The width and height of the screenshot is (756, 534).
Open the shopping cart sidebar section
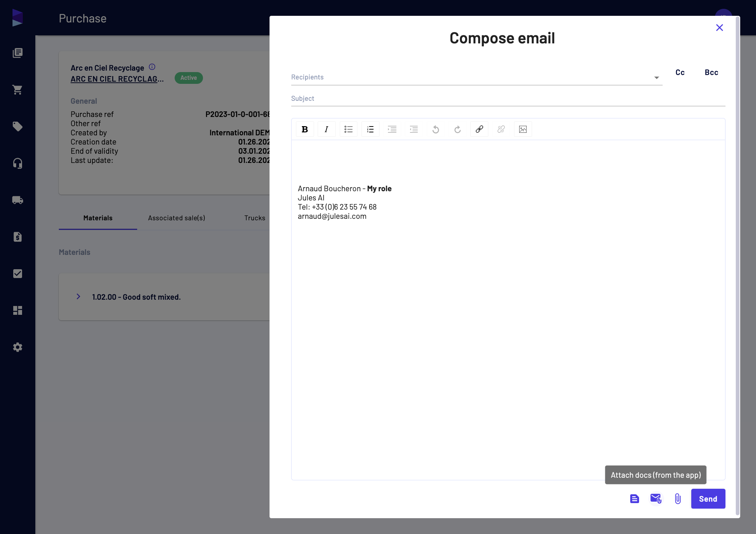coord(17,90)
